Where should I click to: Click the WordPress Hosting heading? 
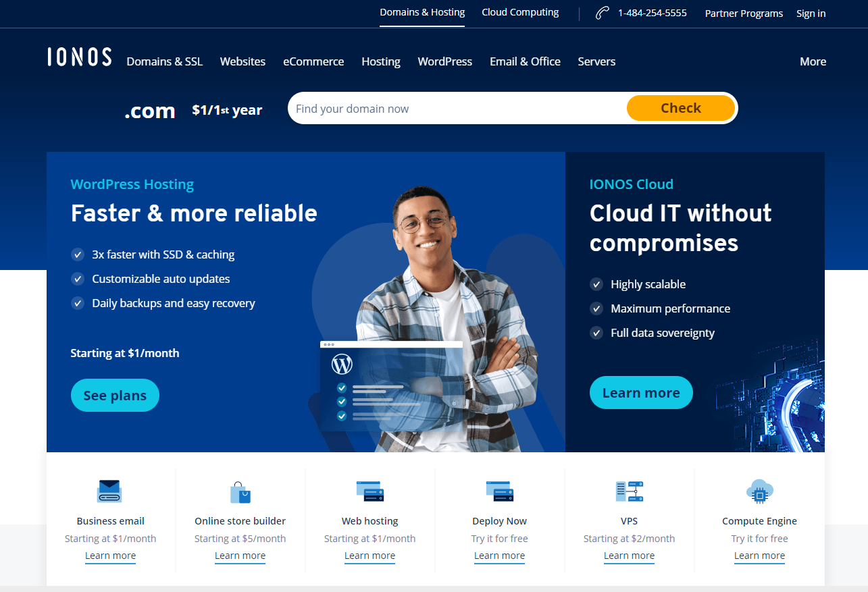coord(132,184)
